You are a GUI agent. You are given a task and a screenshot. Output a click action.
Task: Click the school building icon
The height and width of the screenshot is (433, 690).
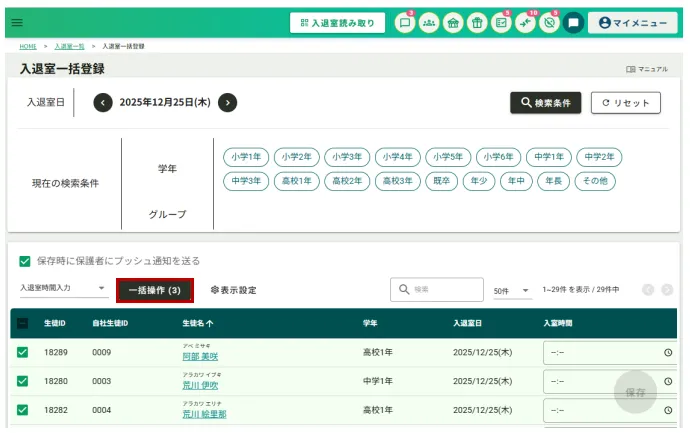click(x=453, y=22)
